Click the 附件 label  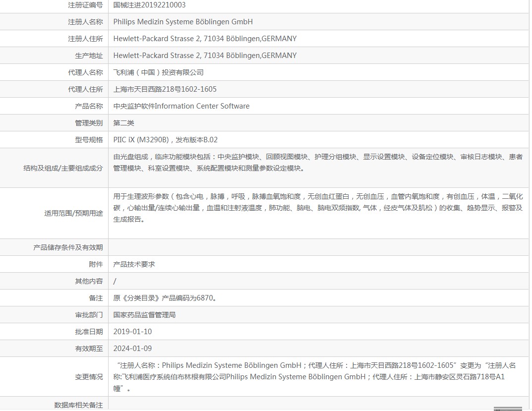96,264
